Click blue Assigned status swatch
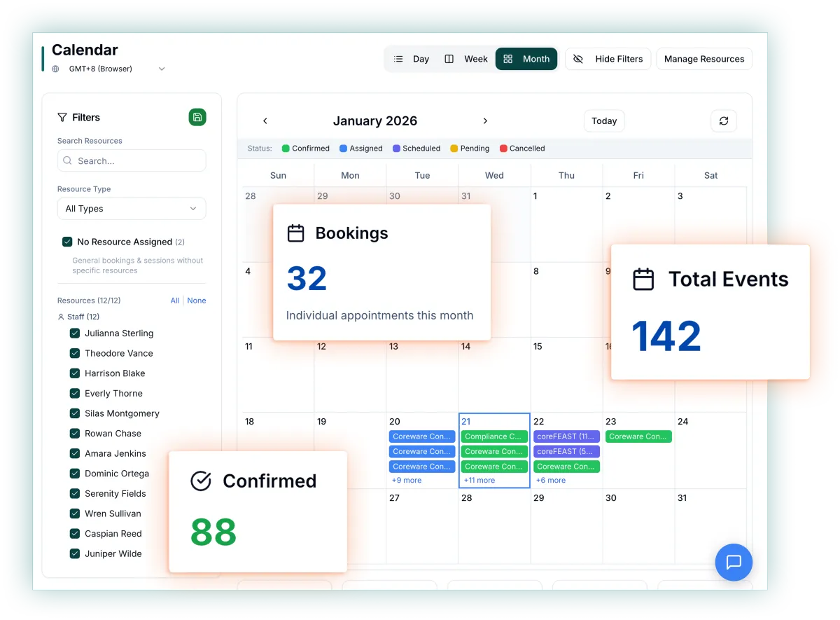The width and height of the screenshot is (840, 620). coord(343,149)
